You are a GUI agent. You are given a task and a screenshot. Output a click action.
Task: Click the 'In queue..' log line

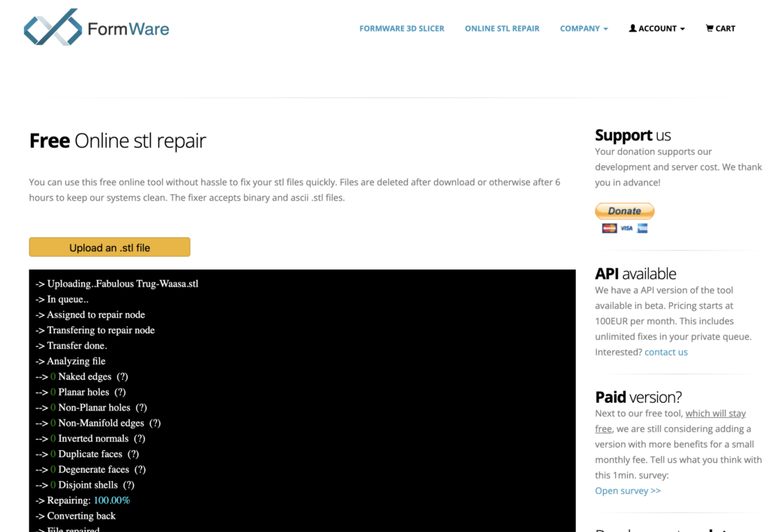pyautogui.click(x=62, y=299)
